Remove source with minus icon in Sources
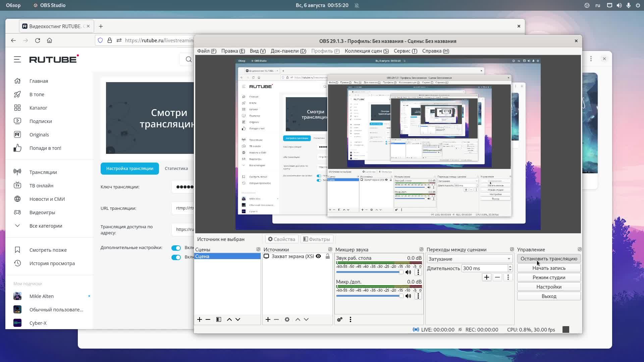The height and width of the screenshot is (362, 644). coord(276,319)
